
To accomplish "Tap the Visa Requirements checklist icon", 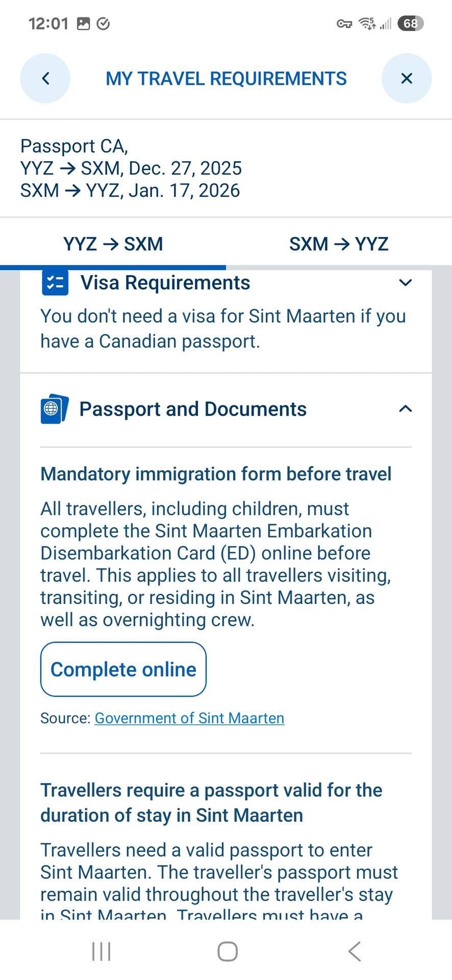I will [55, 283].
